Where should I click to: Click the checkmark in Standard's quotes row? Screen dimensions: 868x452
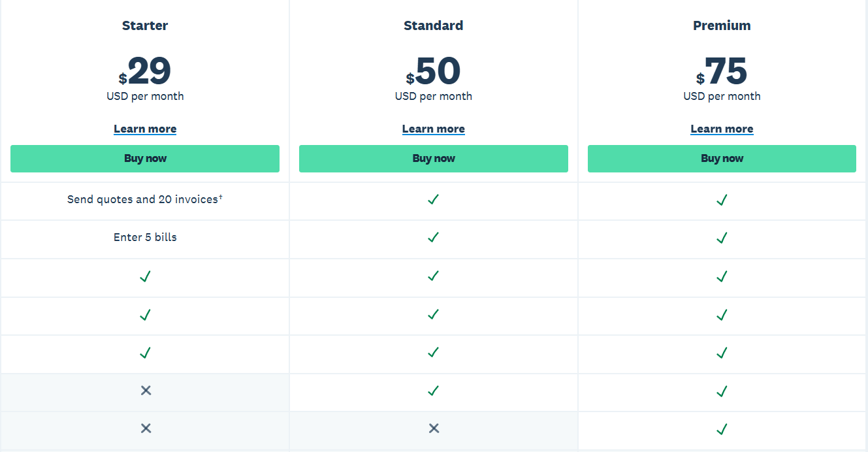pos(433,200)
